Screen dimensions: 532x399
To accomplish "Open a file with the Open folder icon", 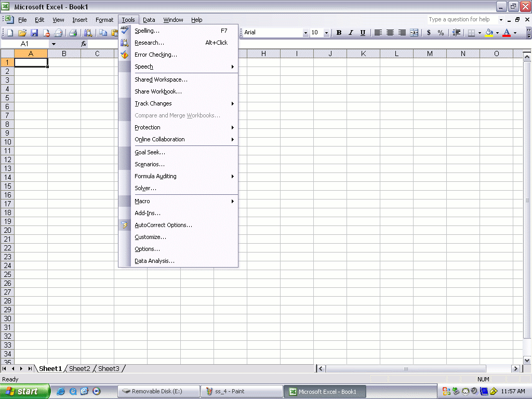I will (x=22, y=33).
